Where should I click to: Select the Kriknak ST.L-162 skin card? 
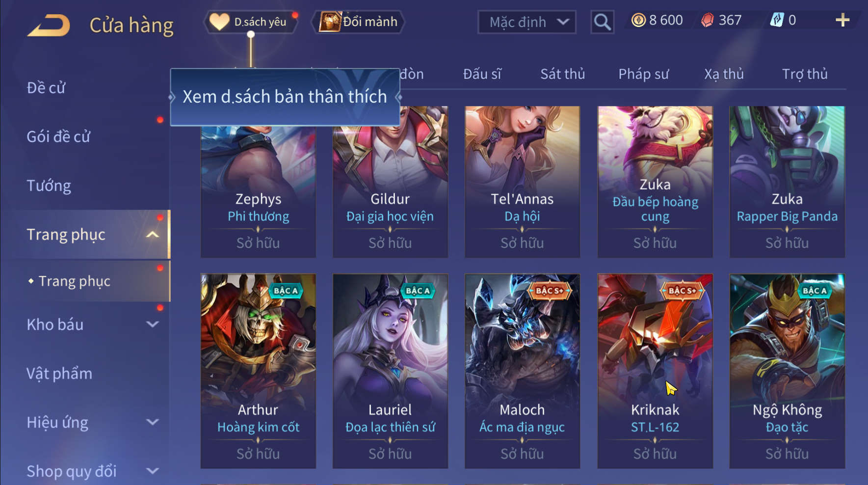point(655,371)
